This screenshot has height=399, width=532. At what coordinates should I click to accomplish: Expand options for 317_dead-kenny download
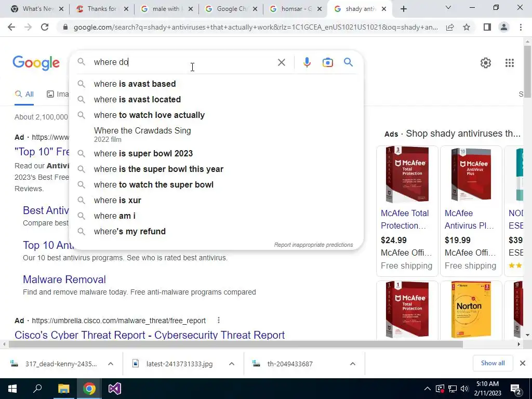pyautogui.click(x=111, y=364)
